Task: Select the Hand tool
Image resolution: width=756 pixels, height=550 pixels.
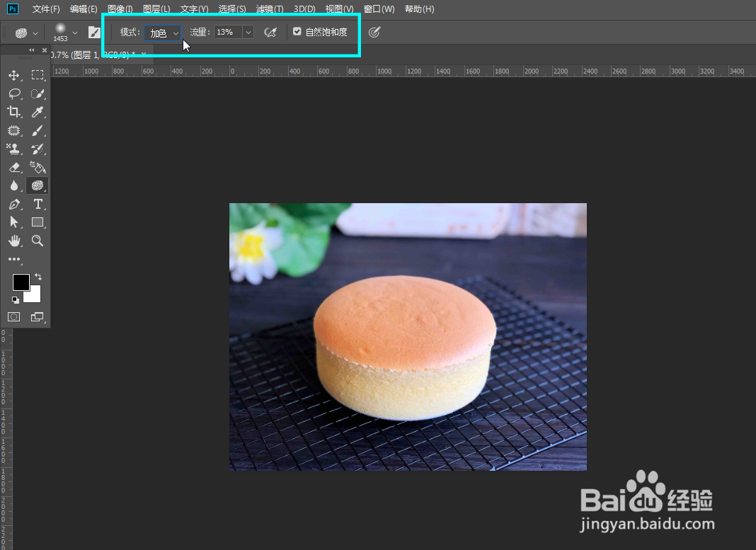Action: pyautogui.click(x=14, y=241)
